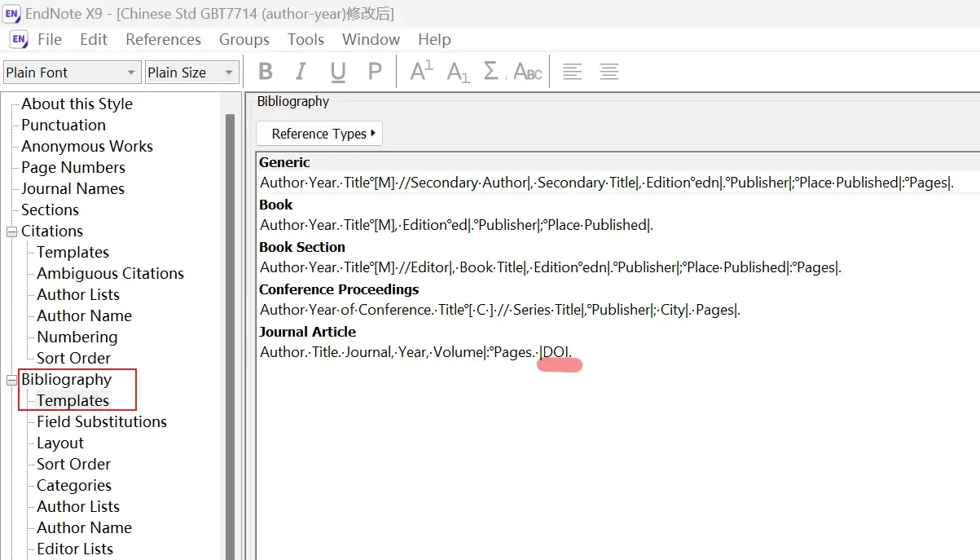Select Author Name under Citations
Viewport: 980px width, 560px height.
84,315
